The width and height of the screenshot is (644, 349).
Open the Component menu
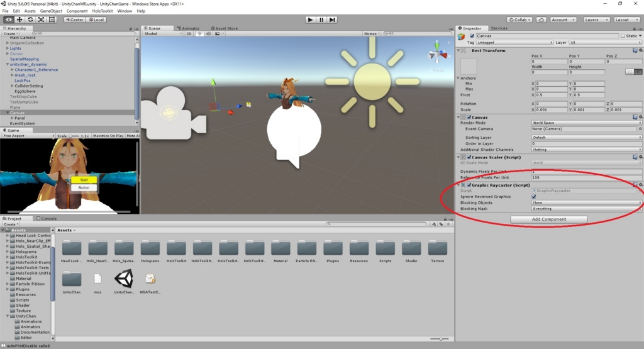77,11
